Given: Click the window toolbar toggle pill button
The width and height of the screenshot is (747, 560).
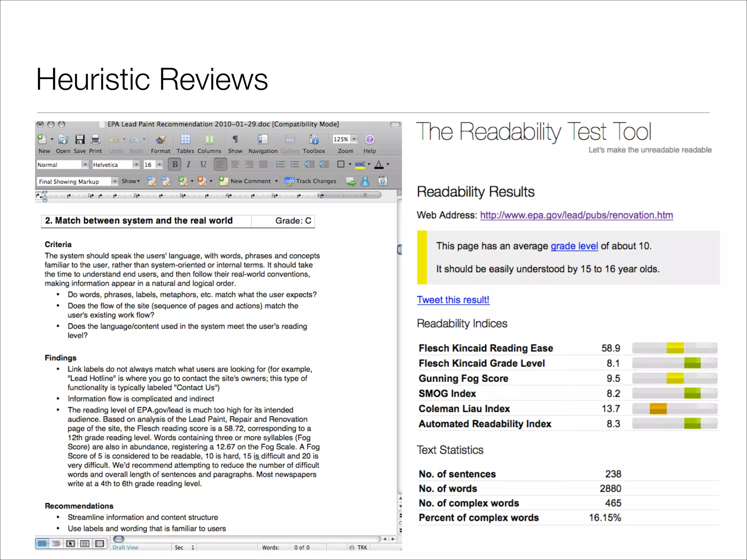Looking at the screenshot, I should [x=395, y=125].
